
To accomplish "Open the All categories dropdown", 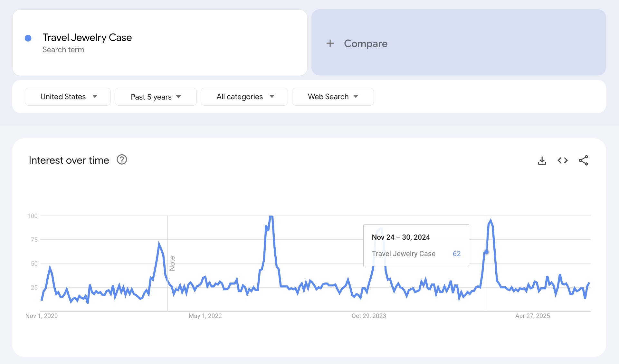I will (x=244, y=97).
